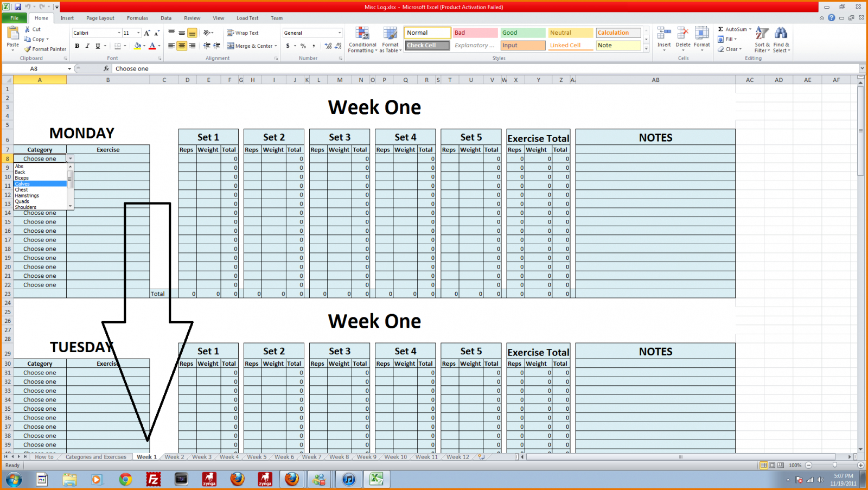Open the File tab
The width and height of the screenshot is (868, 490).
point(15,18)
